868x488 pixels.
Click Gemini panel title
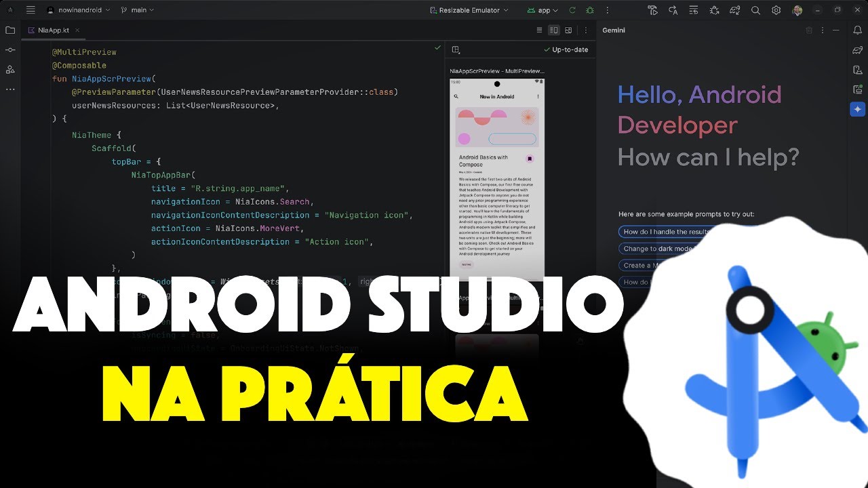point(614,30)
